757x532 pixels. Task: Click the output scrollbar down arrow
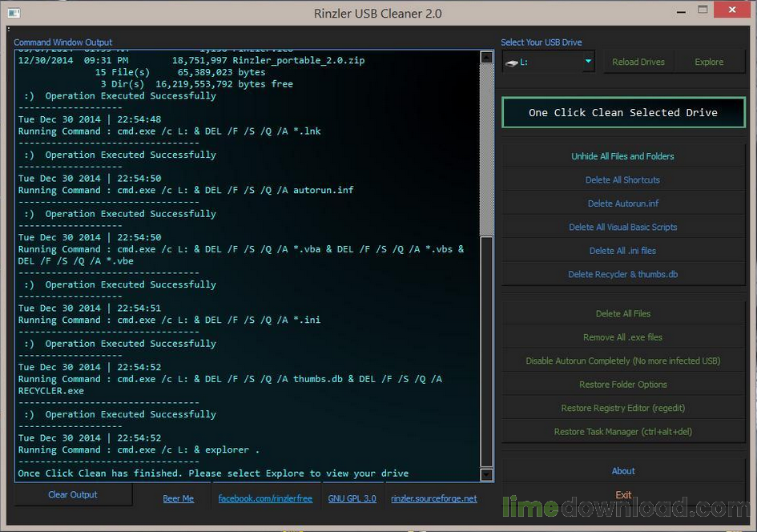pyautogui.click(x=486, y=474)
